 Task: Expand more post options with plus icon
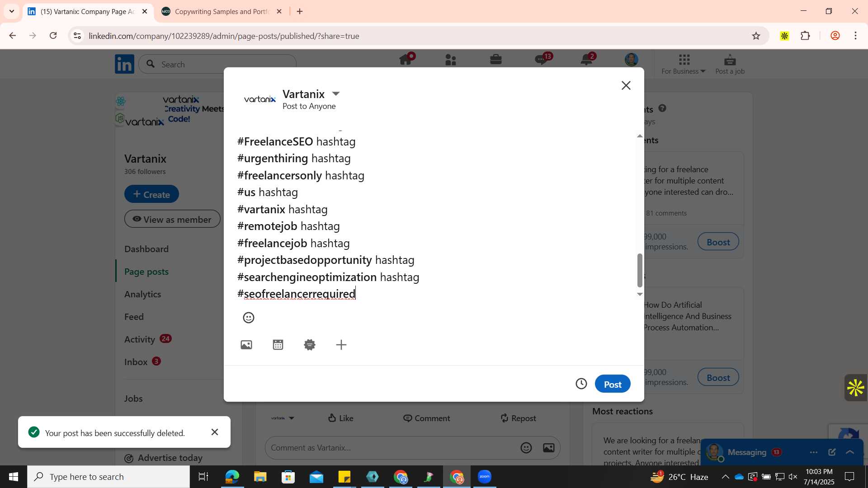[x=341, y=345]
